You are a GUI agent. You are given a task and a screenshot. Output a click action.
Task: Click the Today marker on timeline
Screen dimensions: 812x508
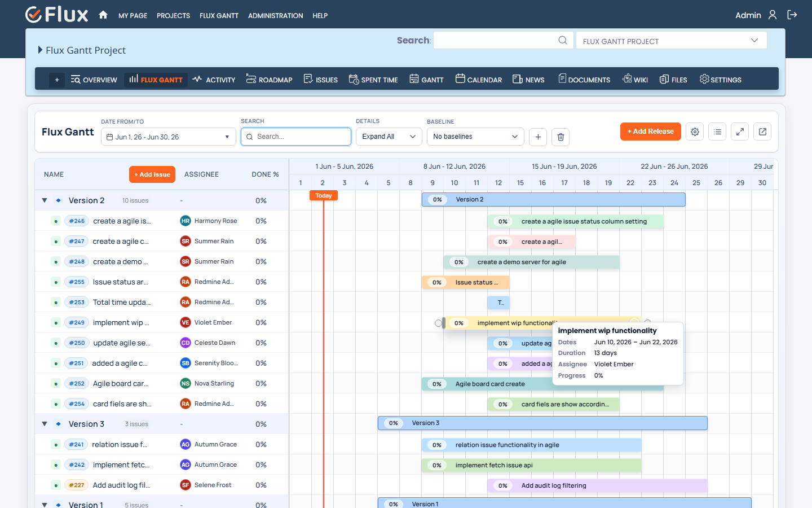tap(323, 195)
